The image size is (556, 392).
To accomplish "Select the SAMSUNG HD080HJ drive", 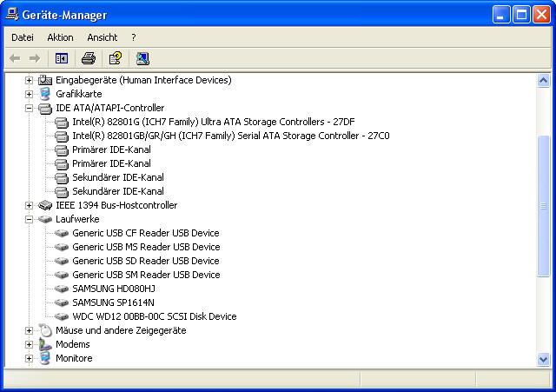I will [114, 289].
